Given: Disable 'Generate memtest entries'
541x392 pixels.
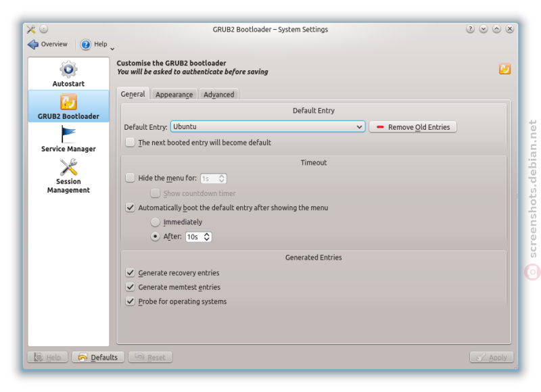Looking at the screenshot, I should click(130, 287).
